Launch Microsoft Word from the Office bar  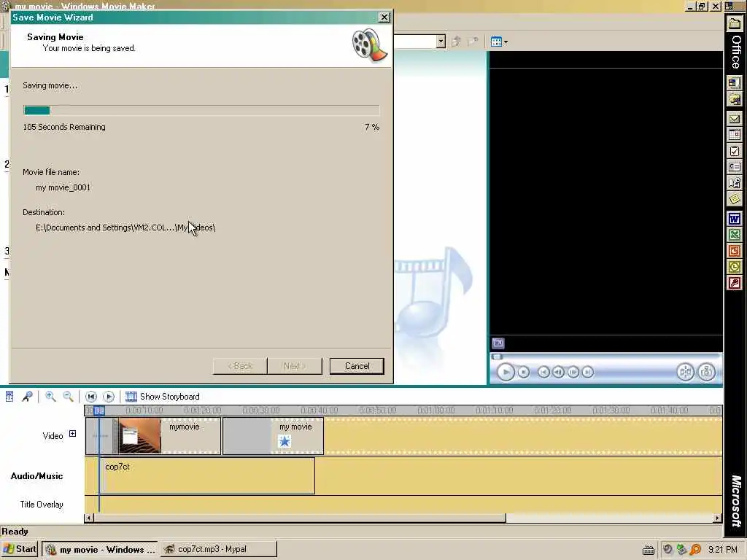(x=735, y=219)
